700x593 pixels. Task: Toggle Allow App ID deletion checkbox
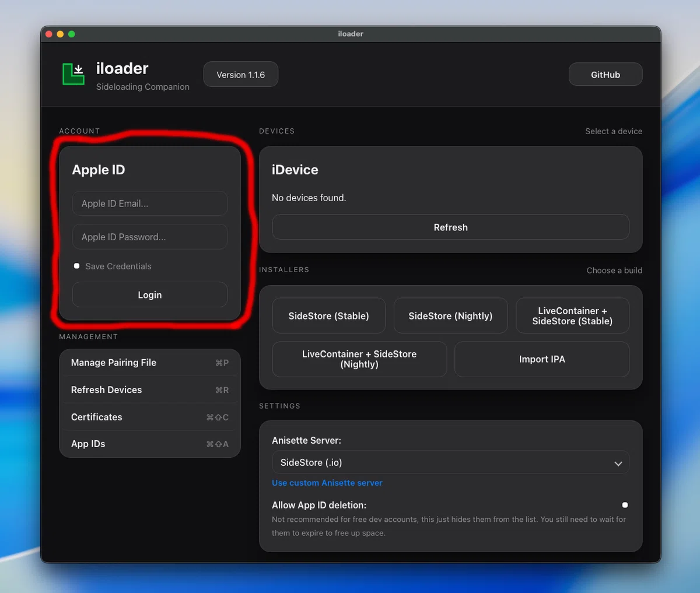[625, 505]
